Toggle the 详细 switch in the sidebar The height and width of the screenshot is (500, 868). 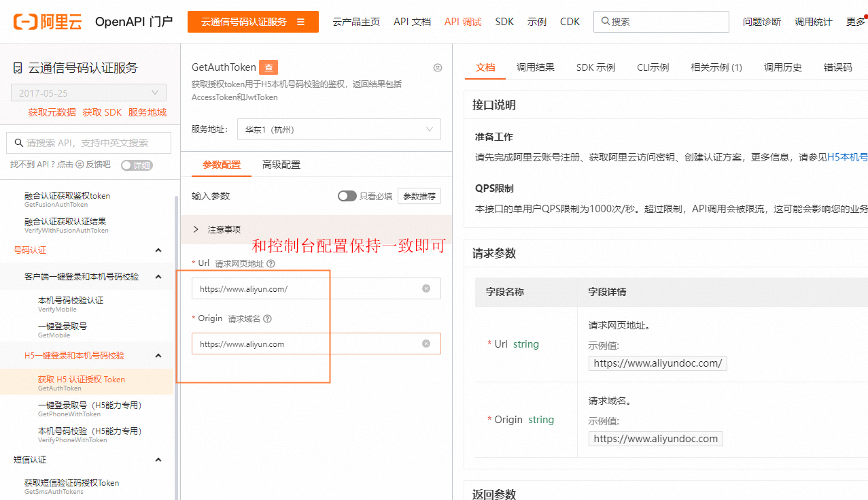click(137, 165)
